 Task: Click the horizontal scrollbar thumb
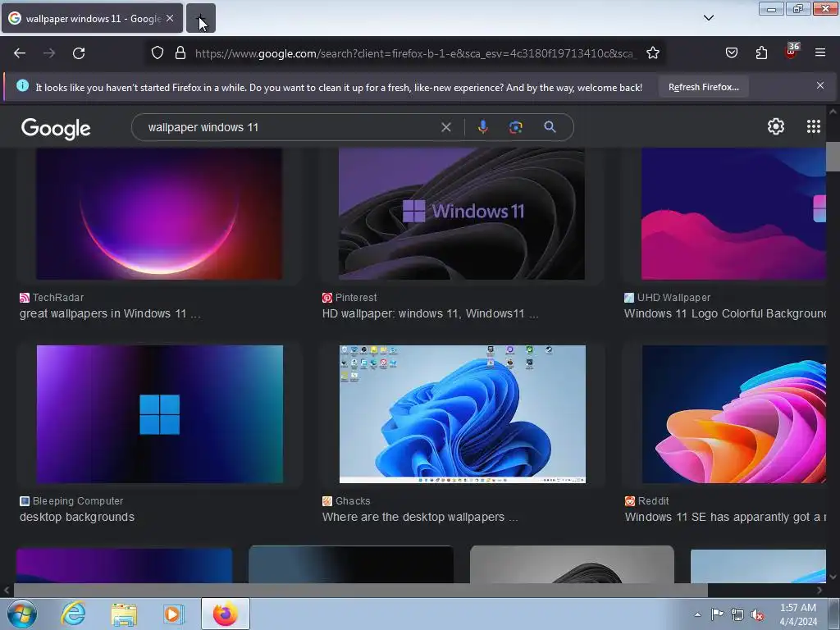tap(360, 591)
